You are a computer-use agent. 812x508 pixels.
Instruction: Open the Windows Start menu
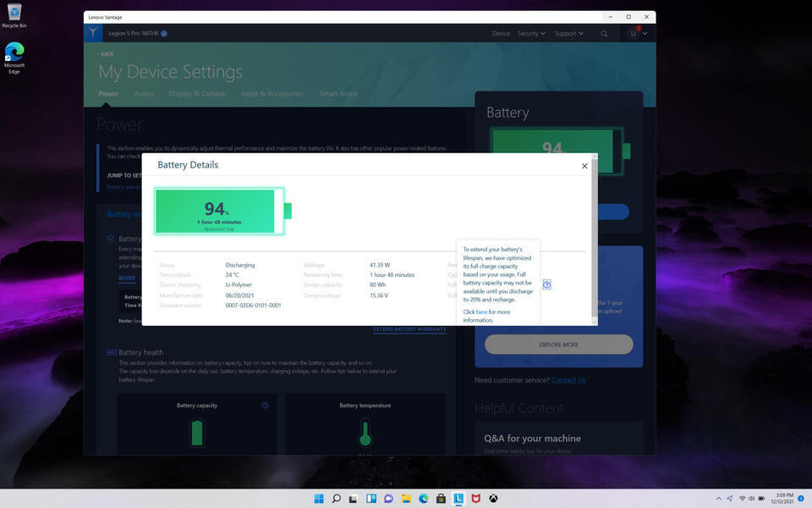[x=319, y=499]
